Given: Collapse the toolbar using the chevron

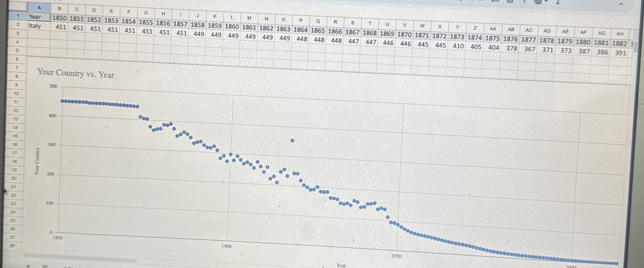Looking at the screenshot, I should click(x=621, y=4).
